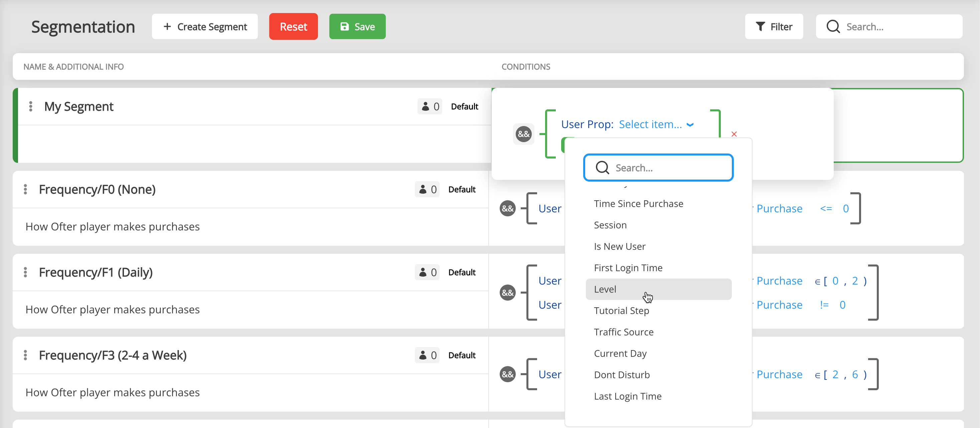Viewport: 980px width, 428px height.
Task: Click the Save button to store changes
Action: [357, 26]
